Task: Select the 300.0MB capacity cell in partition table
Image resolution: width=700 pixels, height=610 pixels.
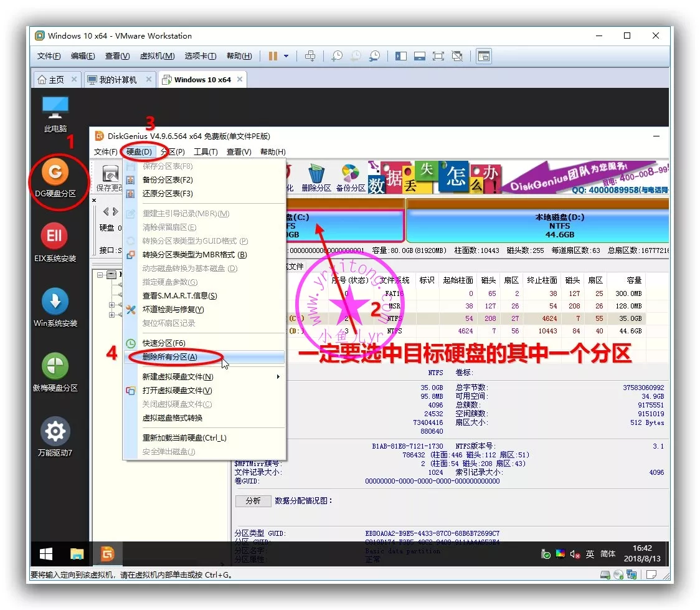Action: pyautogui.click(x=628, y=293)
